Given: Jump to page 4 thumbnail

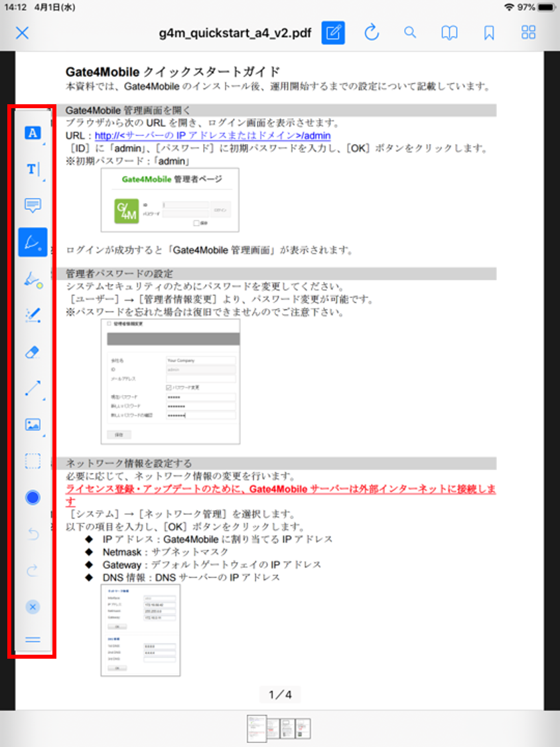Looking at the screenshot, I should [303, 728].
